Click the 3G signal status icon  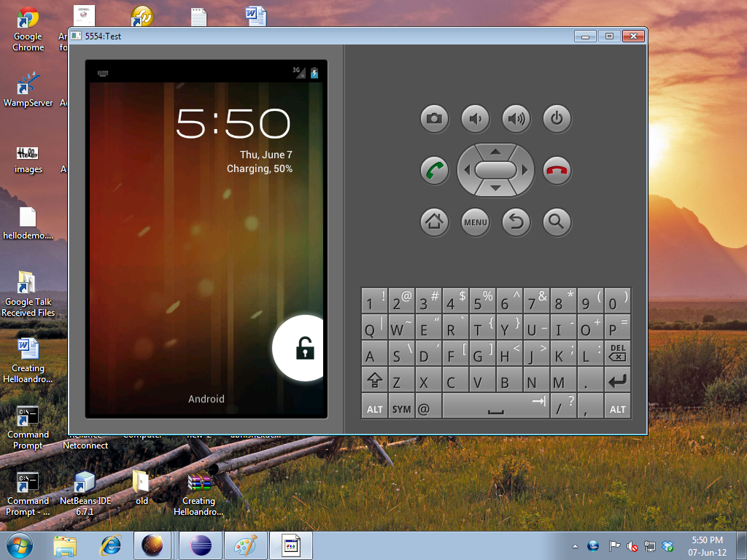(x=298, y=72)
